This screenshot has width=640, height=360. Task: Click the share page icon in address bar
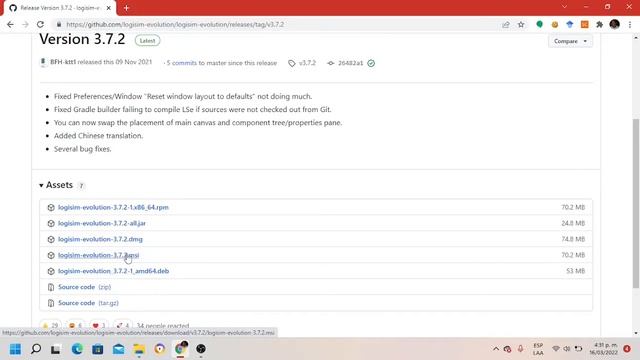click(506, 24)
